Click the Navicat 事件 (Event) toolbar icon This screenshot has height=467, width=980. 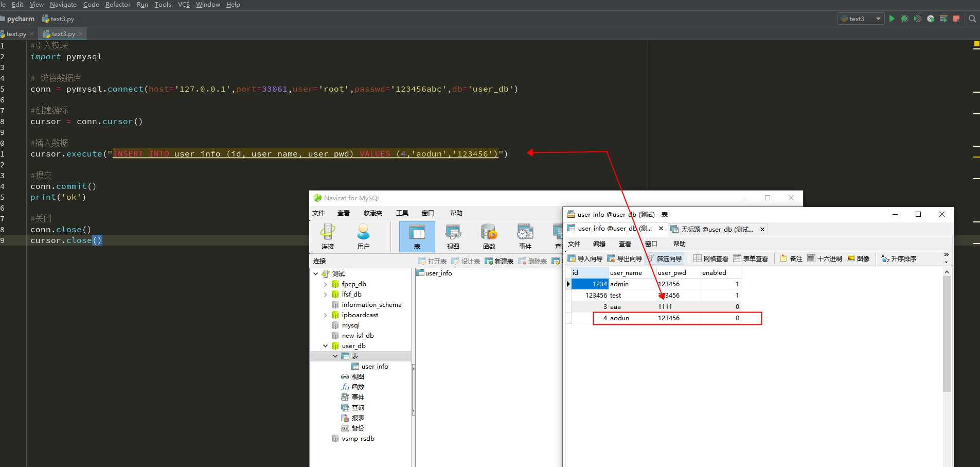pos(525,237)
